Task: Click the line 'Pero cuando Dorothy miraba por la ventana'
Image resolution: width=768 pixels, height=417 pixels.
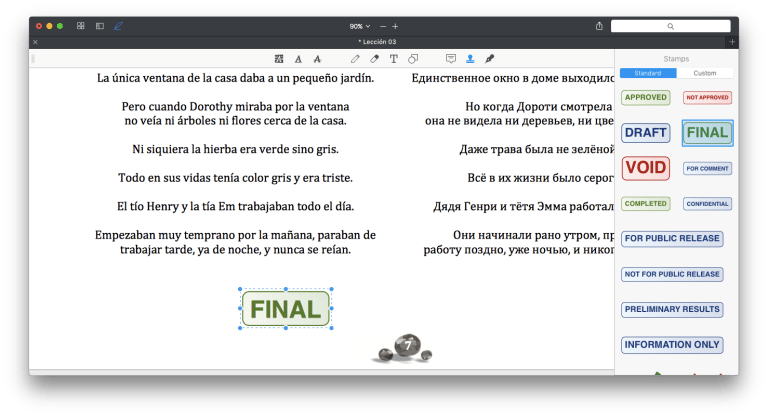Action: tap(235, 107)
